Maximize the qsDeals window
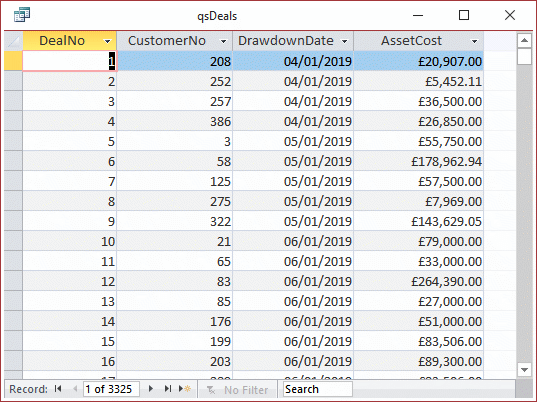Screen dimensions: 537x402 (464, 15)
